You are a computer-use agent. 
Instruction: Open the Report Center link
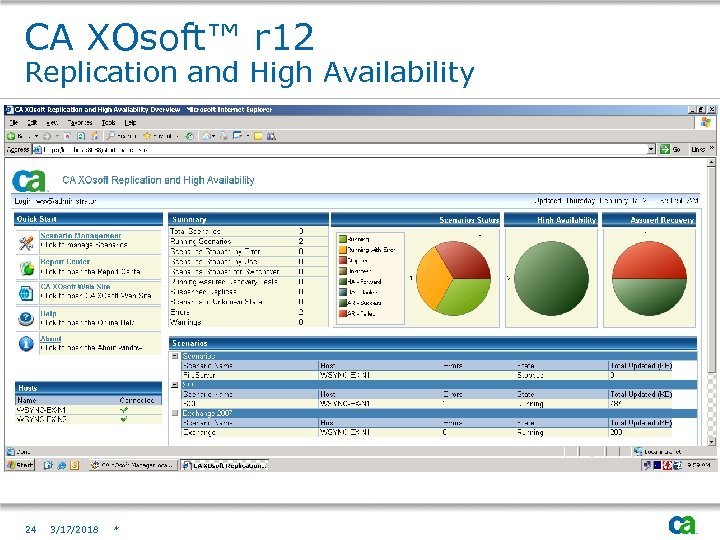click(65, 261)
